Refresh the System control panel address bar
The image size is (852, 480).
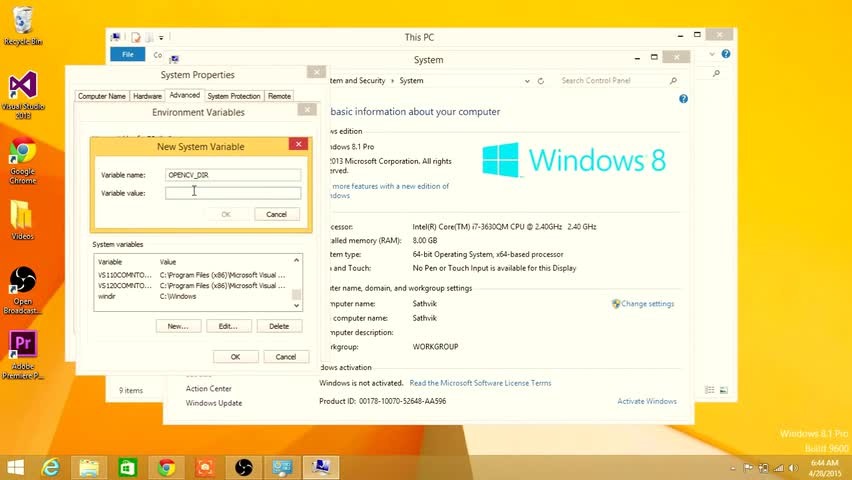541,80
